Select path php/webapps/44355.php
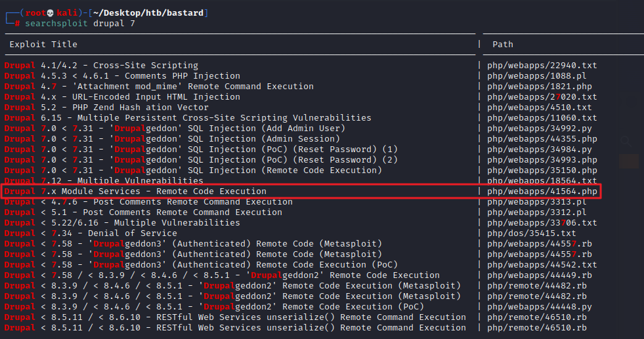This screenshot has height=339, width=644. 542,139
